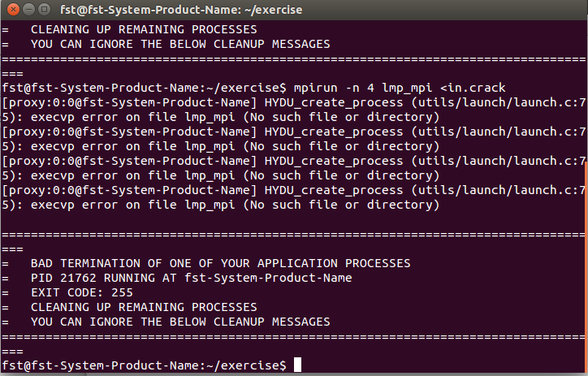Click the final shell prompt text
The image size is (588, 376).
tap(145, 365)
